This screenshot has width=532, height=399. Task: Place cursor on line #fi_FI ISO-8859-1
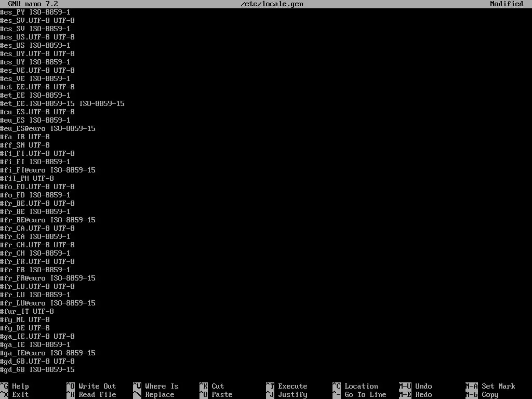(x=35, y=162)
